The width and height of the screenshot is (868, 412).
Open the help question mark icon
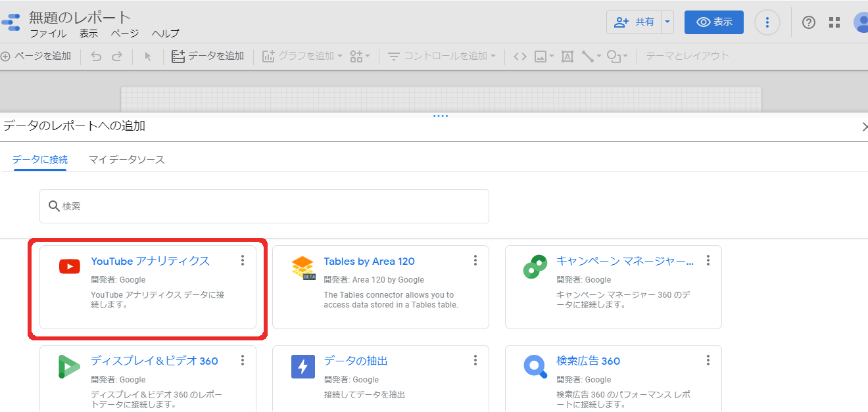point(809,23)
